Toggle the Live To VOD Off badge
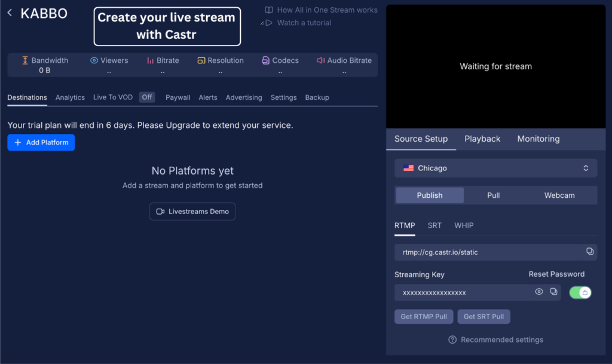 click(x=147, y=97)
